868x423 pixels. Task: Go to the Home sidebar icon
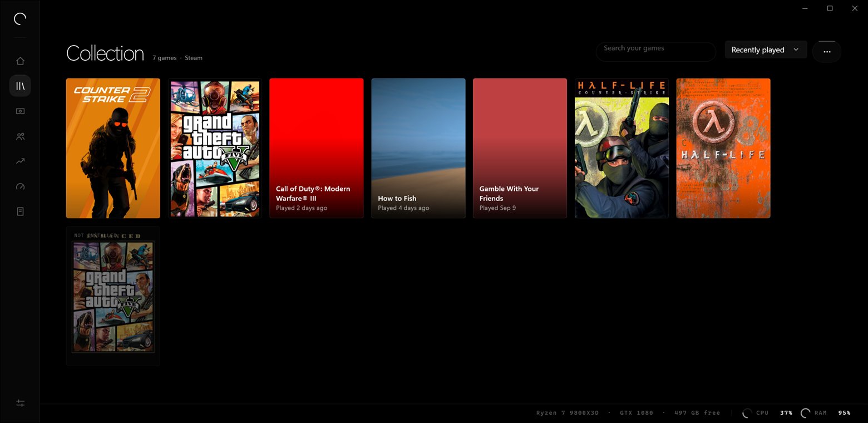[x=20, y=61]
